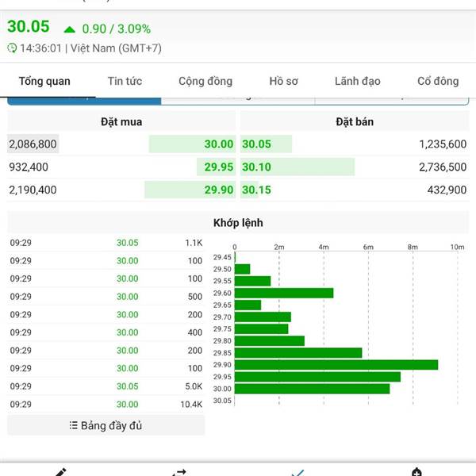Tap the swap arrows icon at bottom

(178, 472)
